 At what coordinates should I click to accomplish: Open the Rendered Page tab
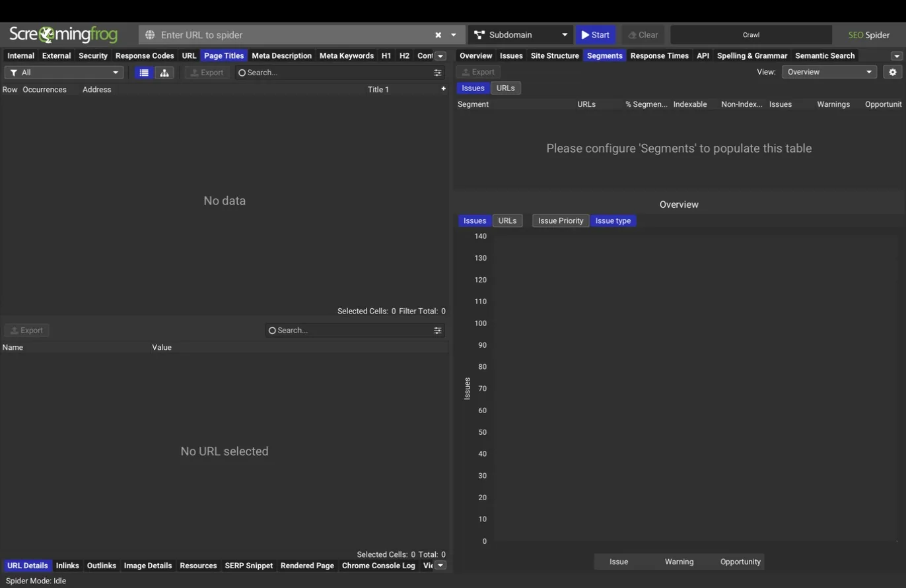pos(307,566)
